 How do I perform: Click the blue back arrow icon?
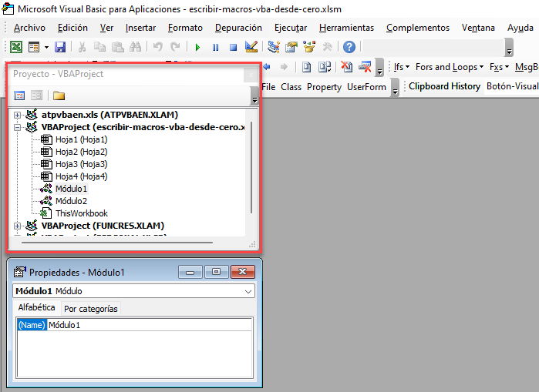click(x=267, y=66)
